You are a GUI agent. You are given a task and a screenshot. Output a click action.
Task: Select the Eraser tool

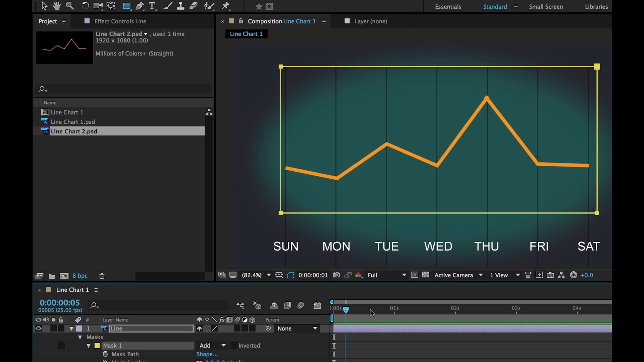(x=193, y=6)
